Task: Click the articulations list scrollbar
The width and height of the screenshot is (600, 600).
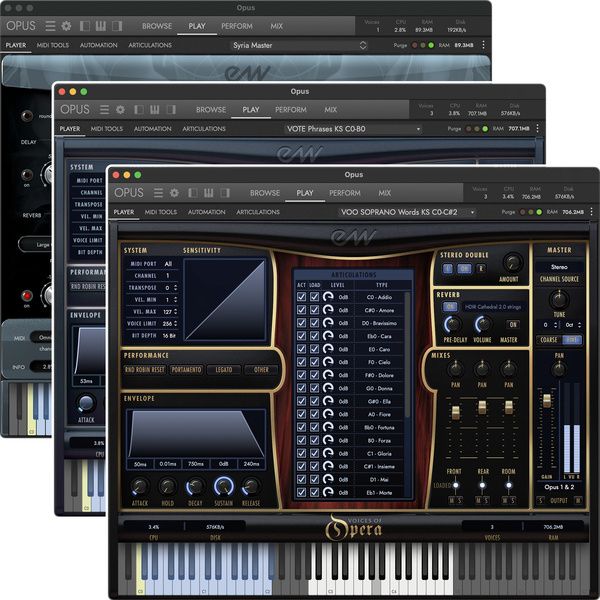Action: point(408,355)
